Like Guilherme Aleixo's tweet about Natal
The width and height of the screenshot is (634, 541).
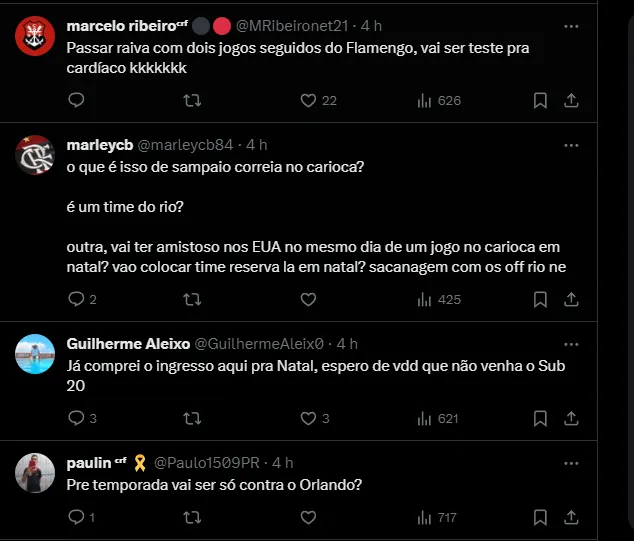tap(308, 418)
